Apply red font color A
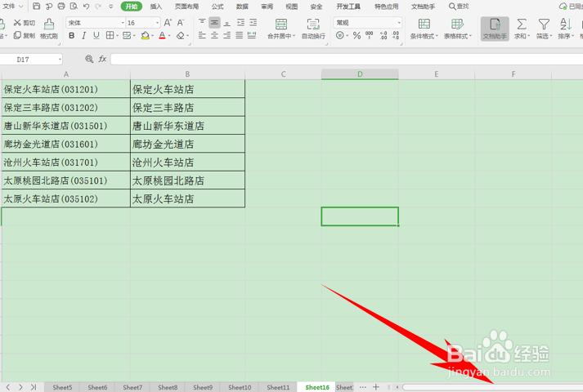583x392 pixels. coord(162,35)
